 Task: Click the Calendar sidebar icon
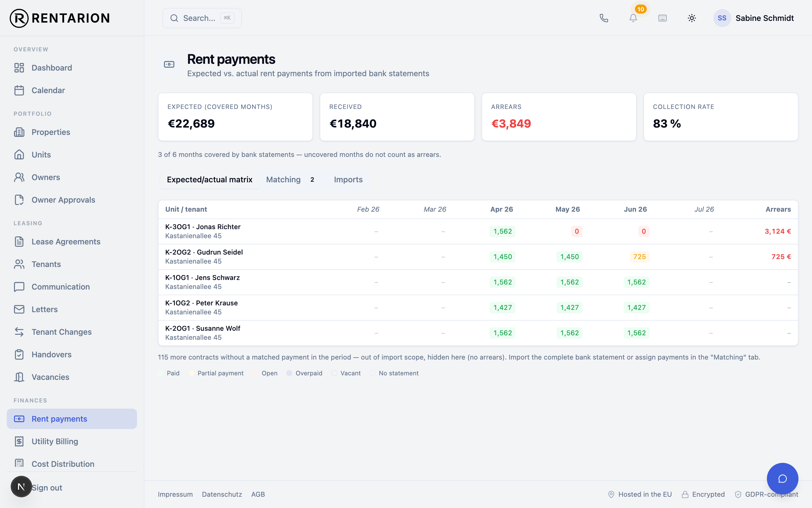[x=19, y=90]
